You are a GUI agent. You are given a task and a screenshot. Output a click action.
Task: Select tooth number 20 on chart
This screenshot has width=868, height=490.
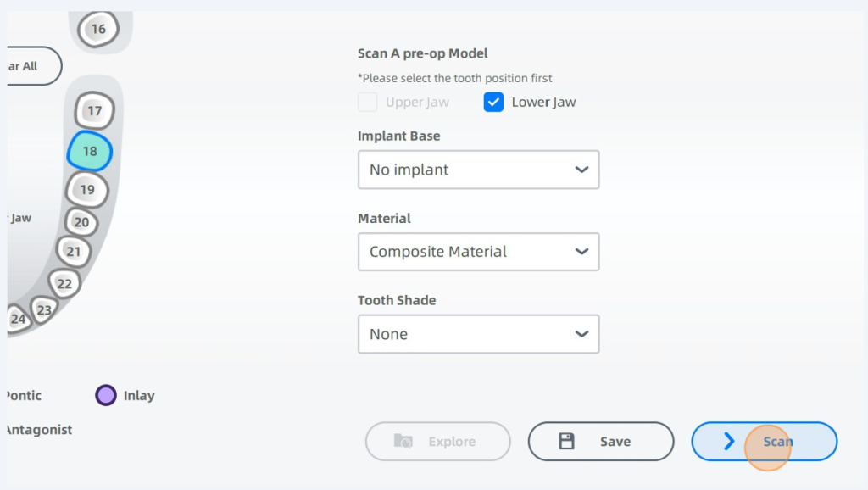point(81,223)
